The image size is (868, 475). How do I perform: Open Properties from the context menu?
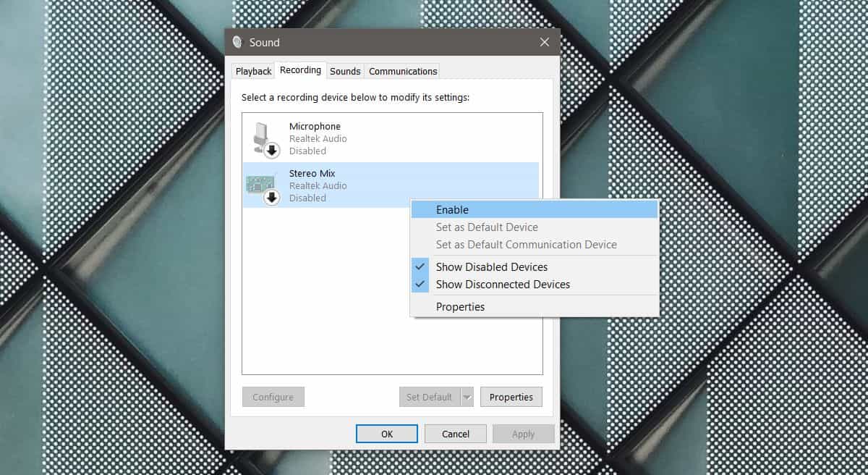(535, 307)
